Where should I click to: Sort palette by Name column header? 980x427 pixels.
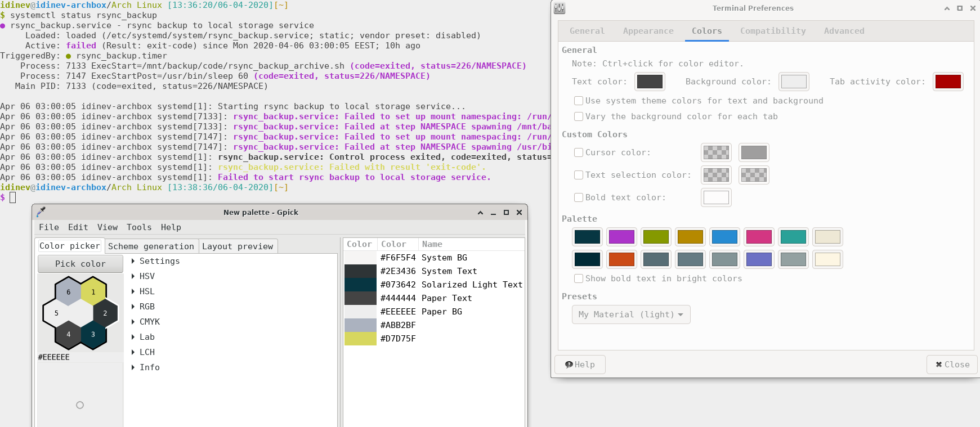tap(471, 244)
